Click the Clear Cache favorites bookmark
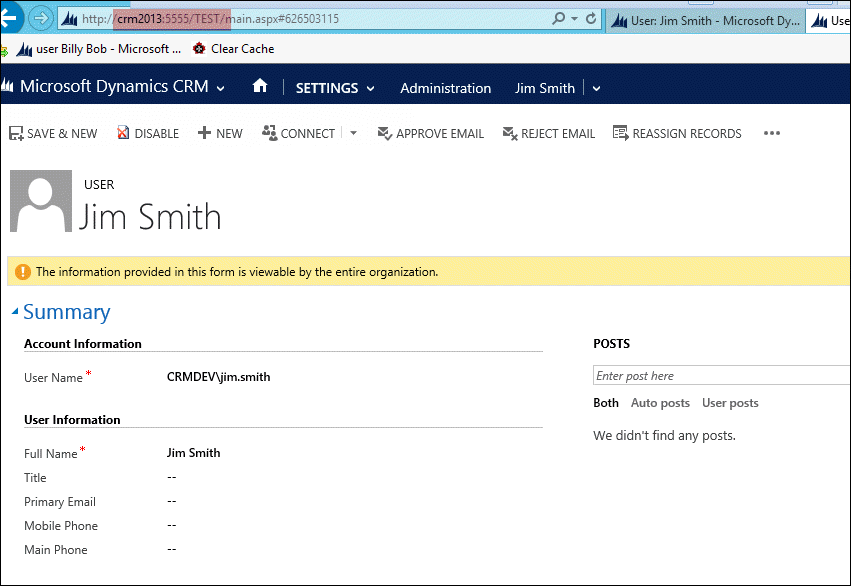The height and width of the screenshot is (586, 851). coord(233,49)
